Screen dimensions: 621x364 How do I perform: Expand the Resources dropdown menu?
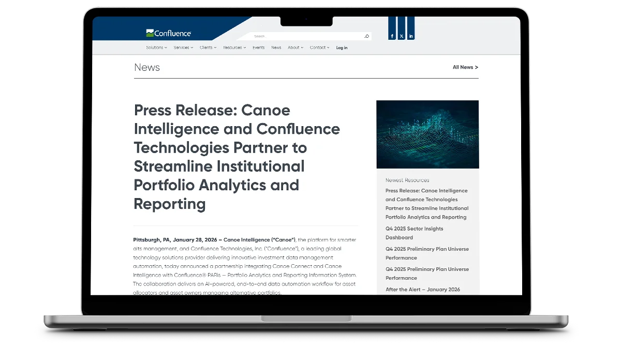(x=234, y=48)
